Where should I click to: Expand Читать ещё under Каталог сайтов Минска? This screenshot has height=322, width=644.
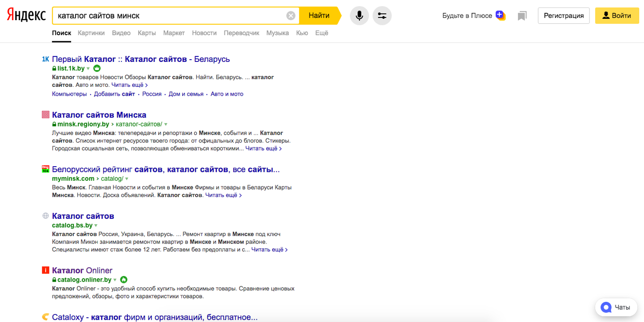point(264,148)
